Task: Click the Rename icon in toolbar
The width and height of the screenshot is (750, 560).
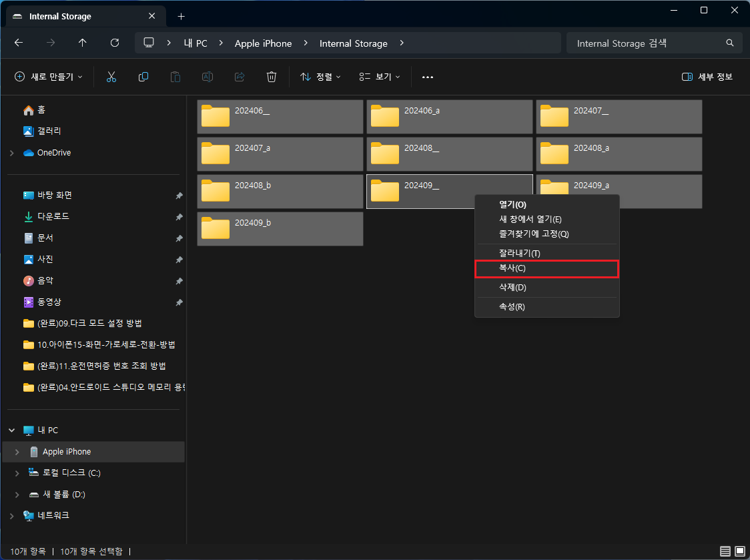Action: click(207, 77)
